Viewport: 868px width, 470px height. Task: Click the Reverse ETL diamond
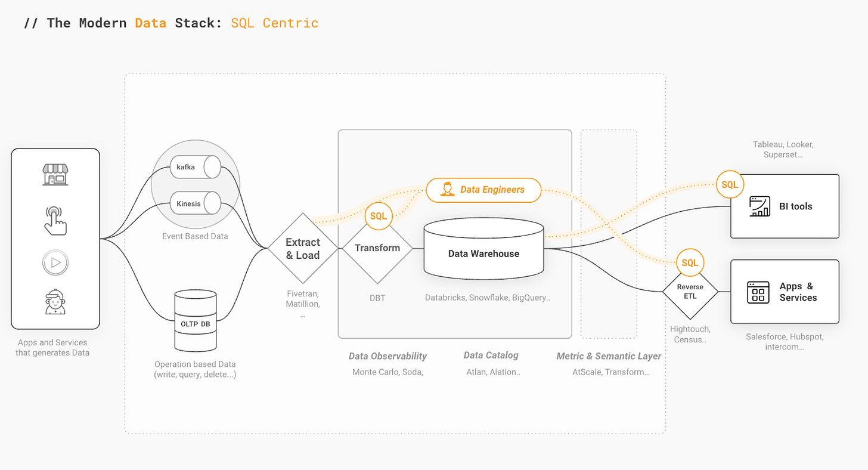pyautogui.click(x=690, y=291)
